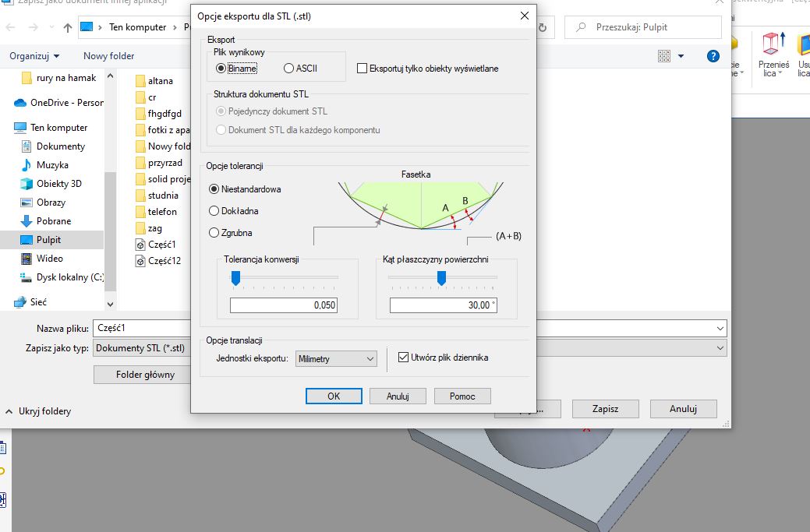Choose the Dokładna tolerance option
The width and height of the screenshot is (810, 532).
tap(214, 211)
